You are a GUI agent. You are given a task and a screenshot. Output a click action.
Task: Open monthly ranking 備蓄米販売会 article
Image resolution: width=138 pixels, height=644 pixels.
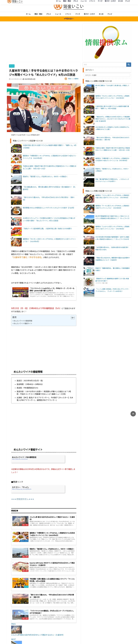tap(112, 269)
